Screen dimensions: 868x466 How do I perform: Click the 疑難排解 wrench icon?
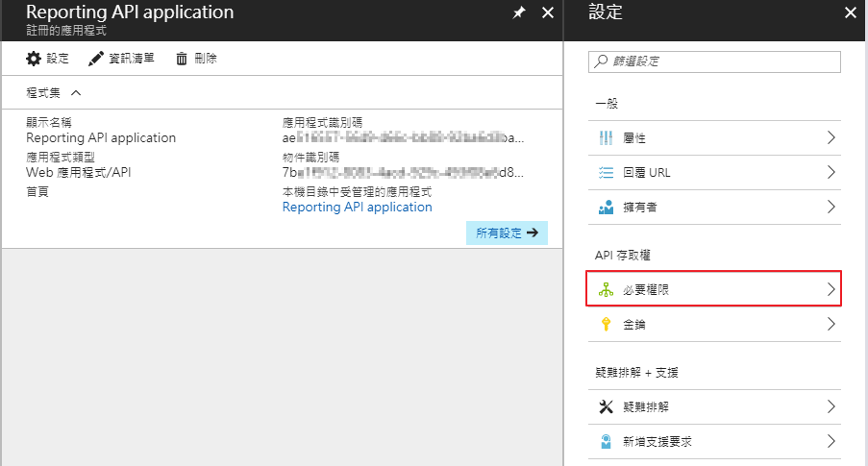(606, 406)
